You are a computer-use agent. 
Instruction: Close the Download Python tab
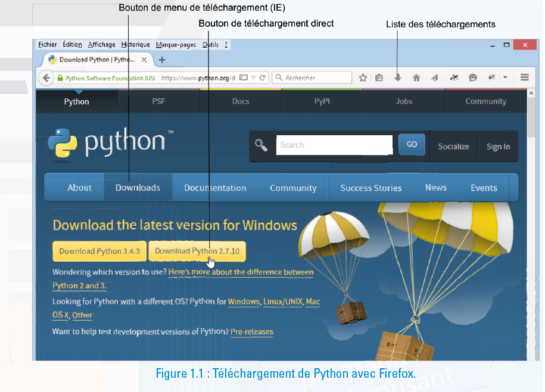[144, 60]
